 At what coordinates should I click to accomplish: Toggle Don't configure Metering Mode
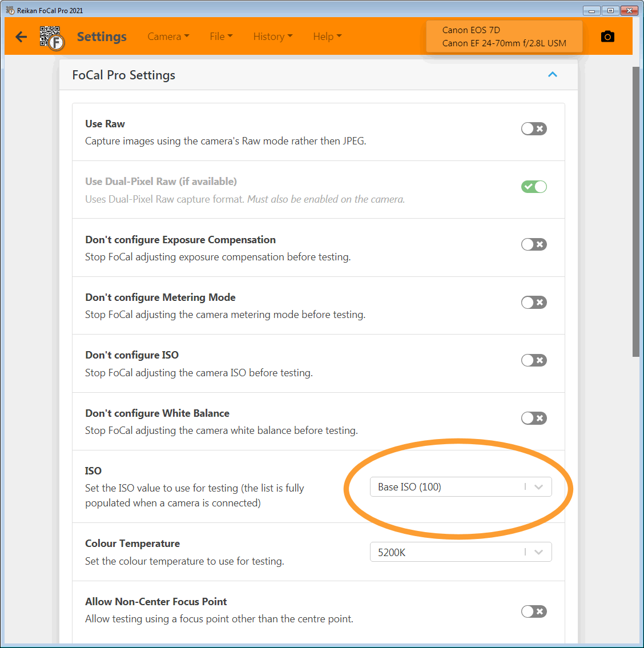[x=534, y=303]
